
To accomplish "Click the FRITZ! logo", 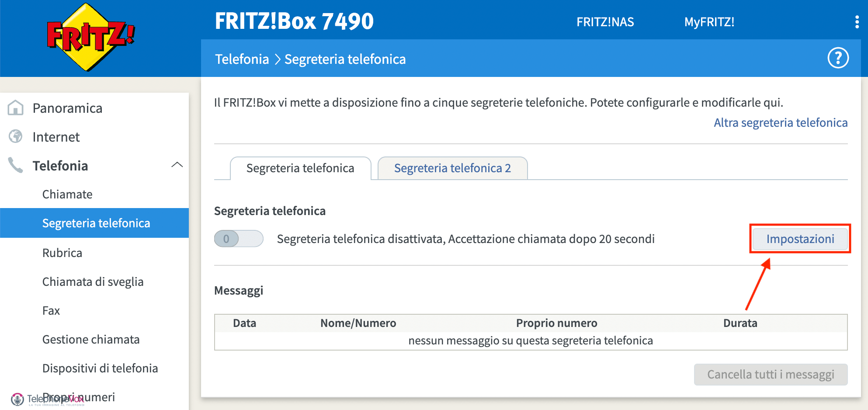I will pyautogui.click(x=91, y=37).
